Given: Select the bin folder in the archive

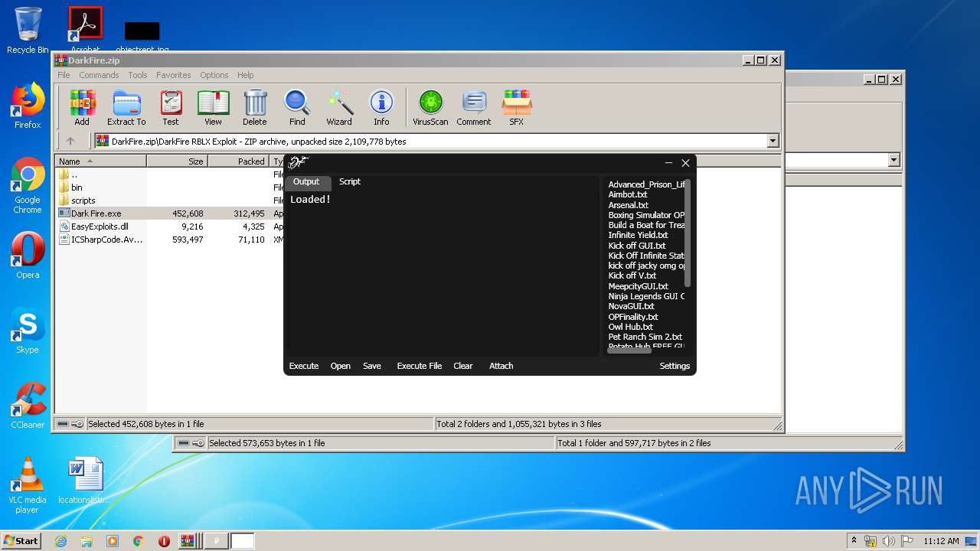Looking at the screenshot, I should coord(77,187).
